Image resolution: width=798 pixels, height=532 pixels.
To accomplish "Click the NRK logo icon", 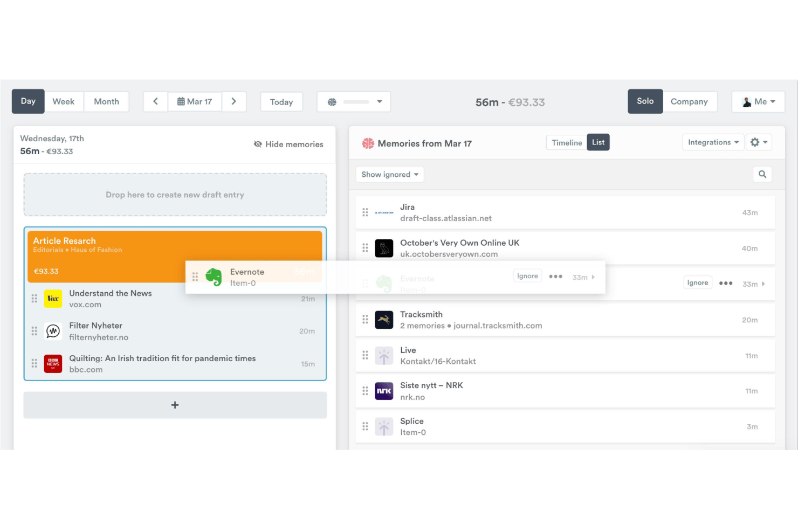I will pos(384,391).
